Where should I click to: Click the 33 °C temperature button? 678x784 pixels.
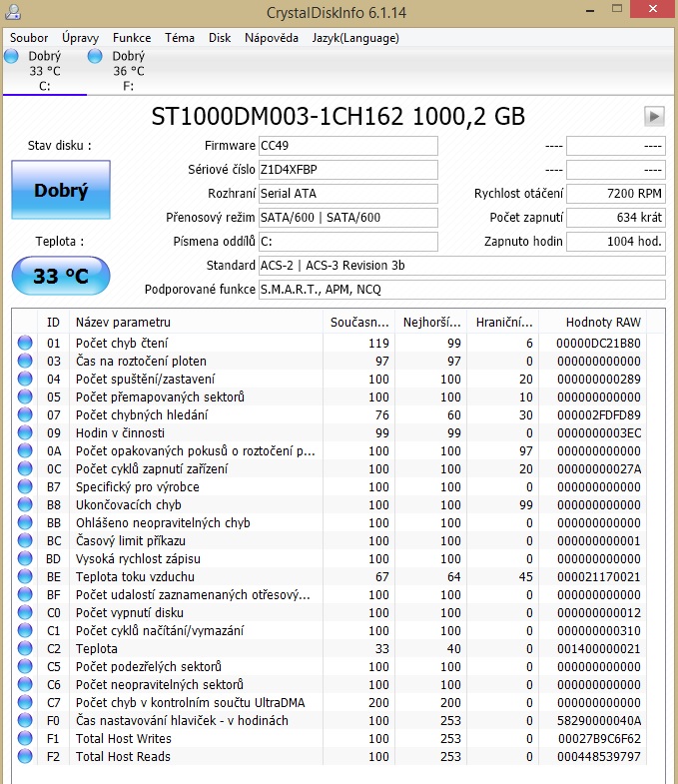(x=61, y=277)
